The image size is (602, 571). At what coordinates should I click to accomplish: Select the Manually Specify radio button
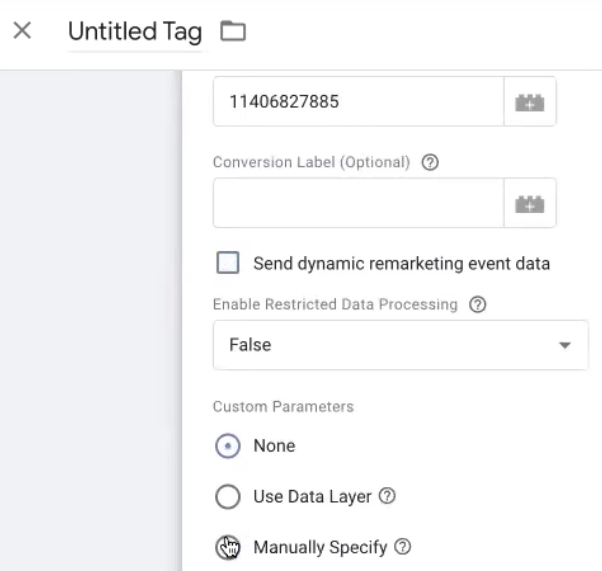(228, 547)
